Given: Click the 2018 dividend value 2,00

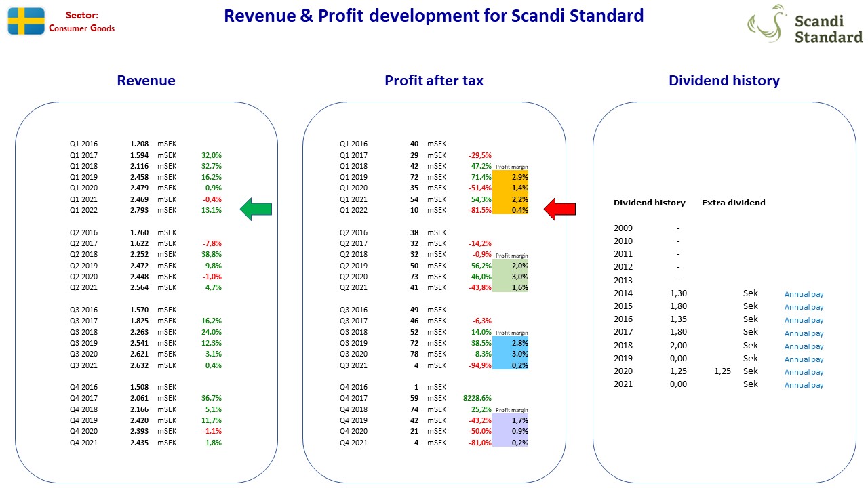Looking at the screenshot, I should pyautogui.click(x=678, y=345).
